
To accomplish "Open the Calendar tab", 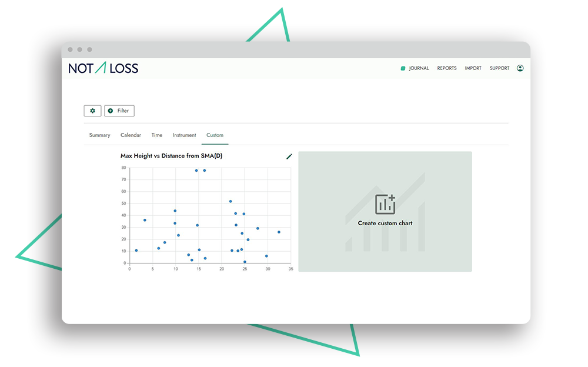I will coord(131,135).
